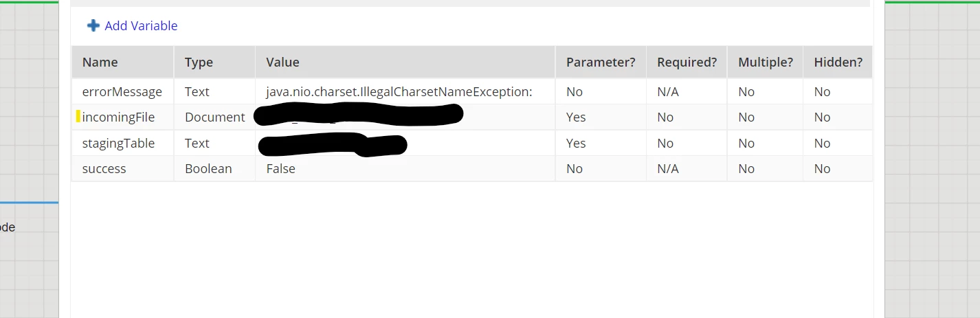Open the incomingFile variable

coord(118,117)
